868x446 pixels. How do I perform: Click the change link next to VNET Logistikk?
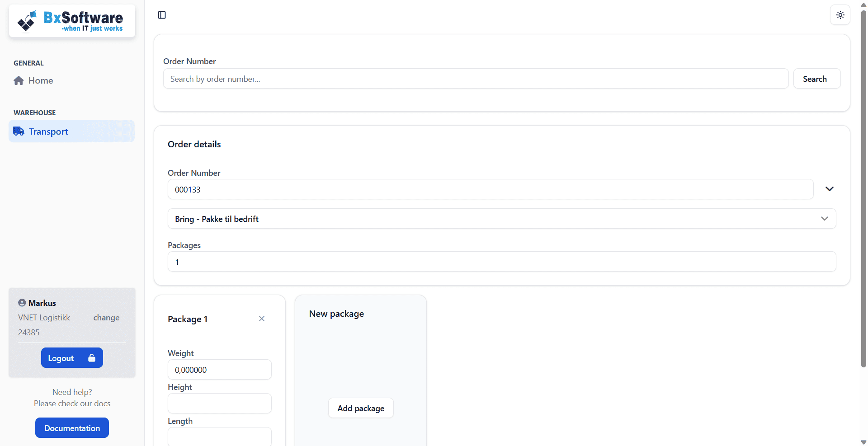point(106,318)
